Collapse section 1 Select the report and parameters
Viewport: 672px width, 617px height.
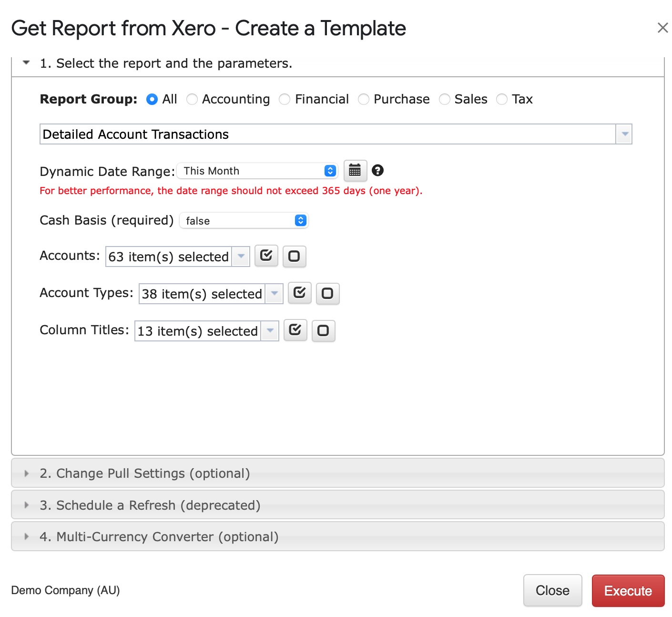pyautogui.click(x=337, y=63)
